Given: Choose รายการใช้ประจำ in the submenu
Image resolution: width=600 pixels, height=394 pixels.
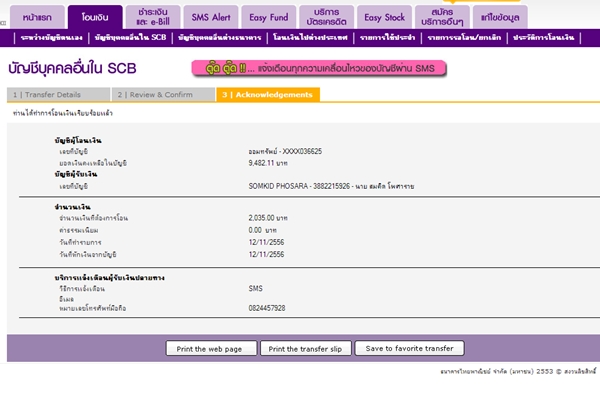Looking at the screenshot, I should (x=388, y=37).
